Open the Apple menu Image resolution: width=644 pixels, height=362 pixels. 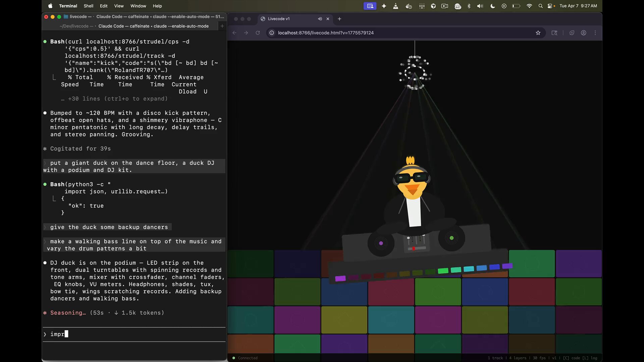(50, 6)
